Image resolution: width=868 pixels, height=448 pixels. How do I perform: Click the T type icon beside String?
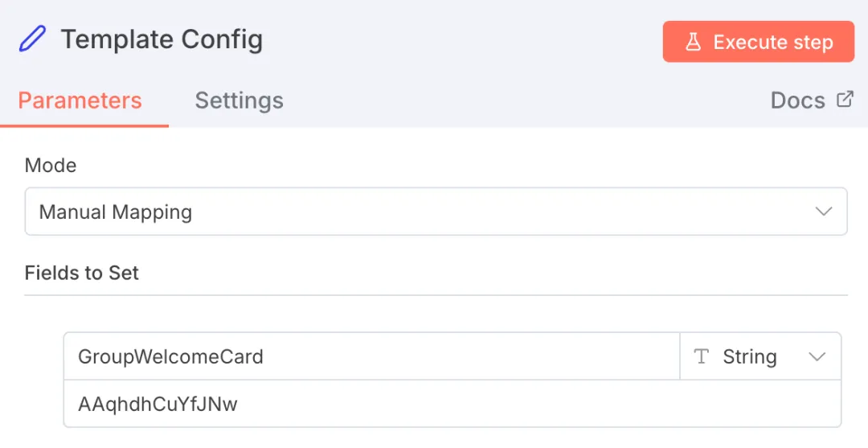click(702, 356)
